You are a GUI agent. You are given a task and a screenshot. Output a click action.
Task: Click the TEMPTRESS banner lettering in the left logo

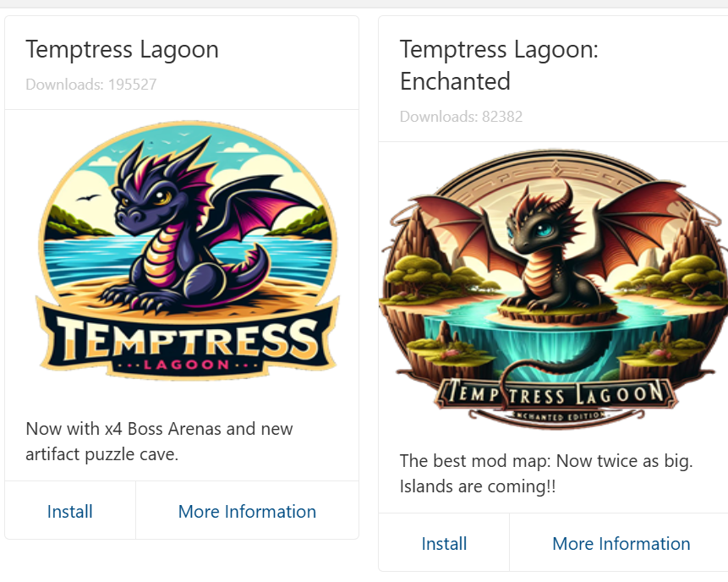pyautogui.click(x=187, y=340)
